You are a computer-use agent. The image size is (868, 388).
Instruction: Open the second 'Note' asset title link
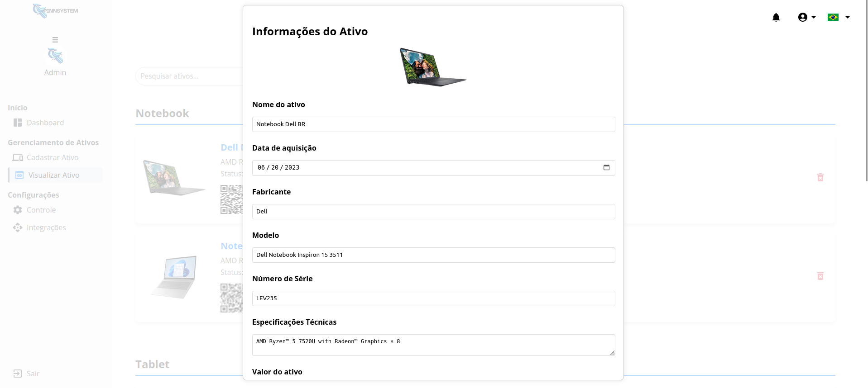231,246
